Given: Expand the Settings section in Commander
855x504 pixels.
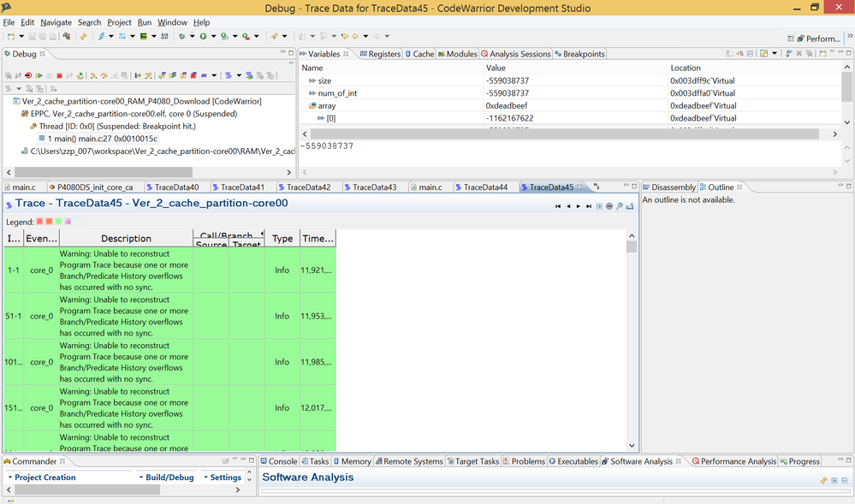Looking at the screenshot, I should click(x=223, y=477).
